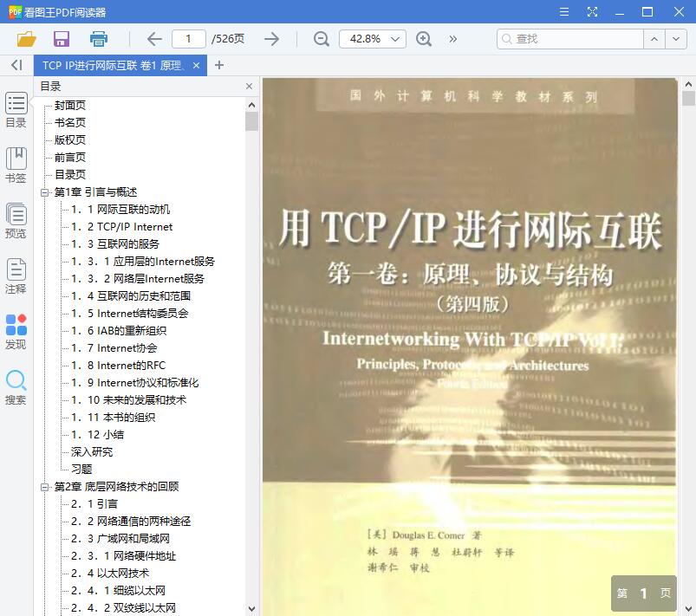This screenshot has height=616, width=696.
Task: Add a new tab with plus button
Action: pyautogui.click(x=218, y=65)
